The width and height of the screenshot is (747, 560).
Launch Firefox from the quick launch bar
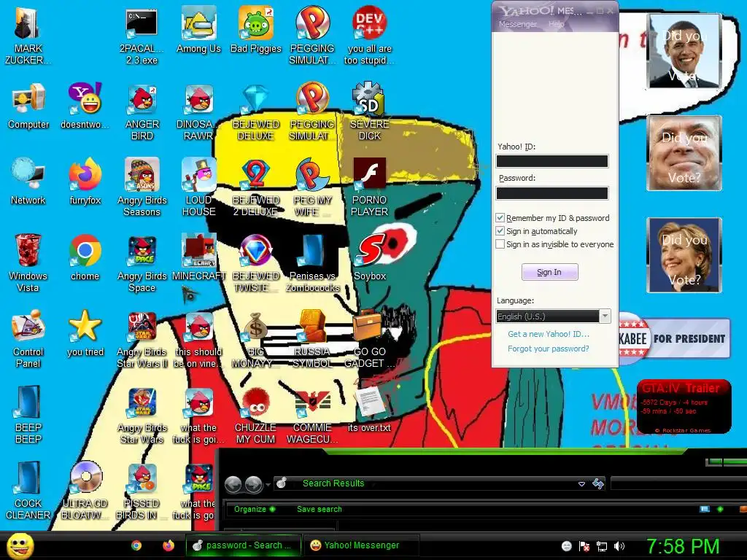pyautogui.click(x=169, y=545)
